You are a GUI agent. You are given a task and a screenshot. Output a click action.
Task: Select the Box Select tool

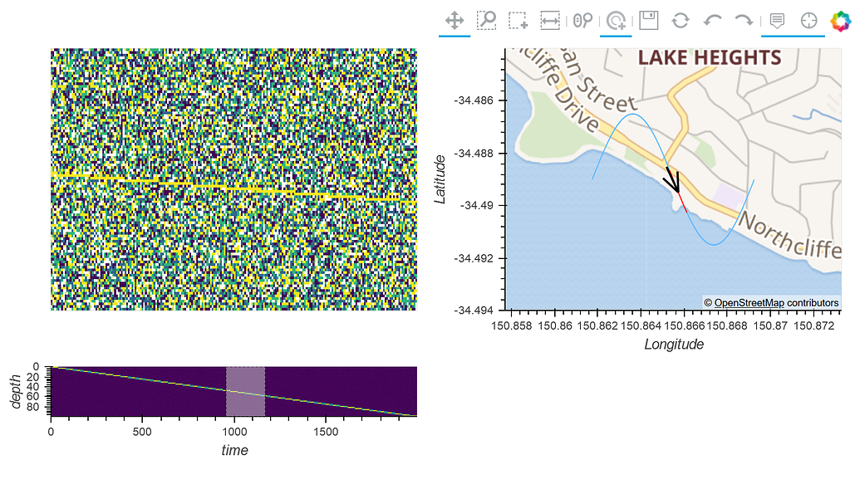click(x=518, y=20)
